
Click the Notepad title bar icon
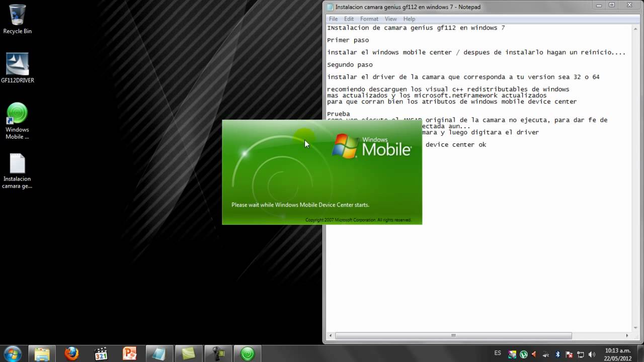coord(330,7)
